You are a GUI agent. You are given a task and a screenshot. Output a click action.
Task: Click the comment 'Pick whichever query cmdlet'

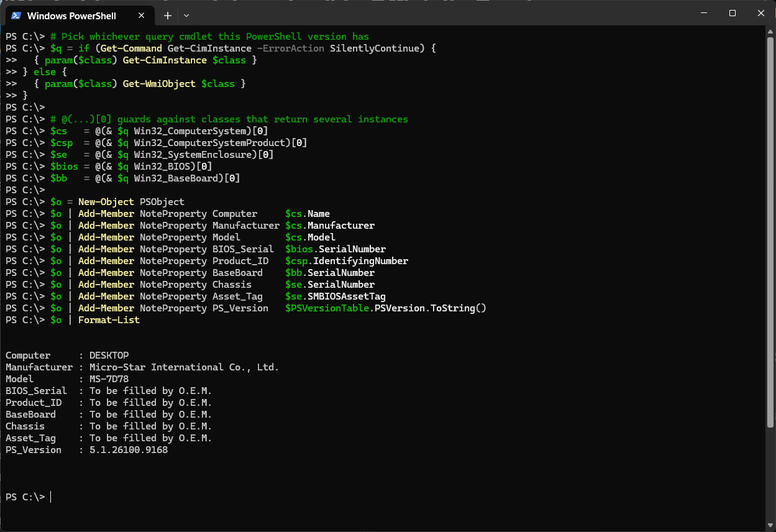(x=209, y=37)
